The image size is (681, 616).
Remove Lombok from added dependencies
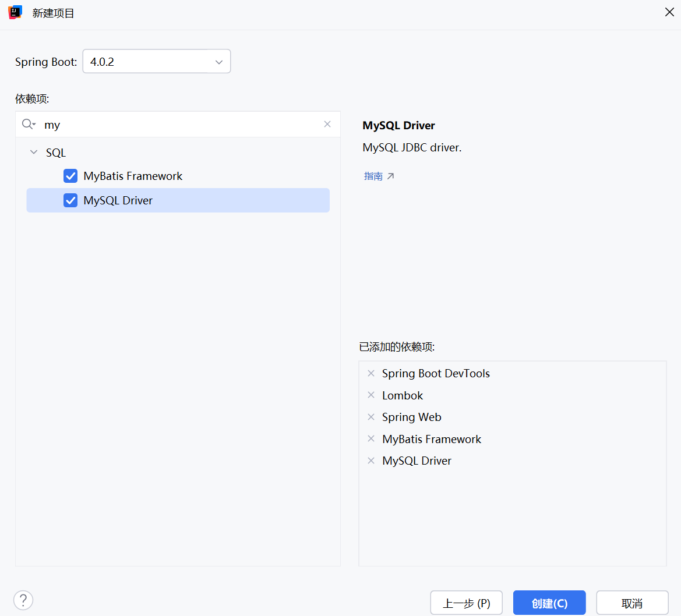(371, 395)
